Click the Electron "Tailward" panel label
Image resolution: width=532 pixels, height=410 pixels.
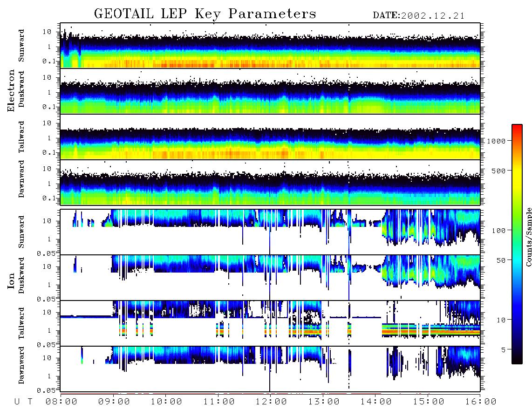coord(21,137)
